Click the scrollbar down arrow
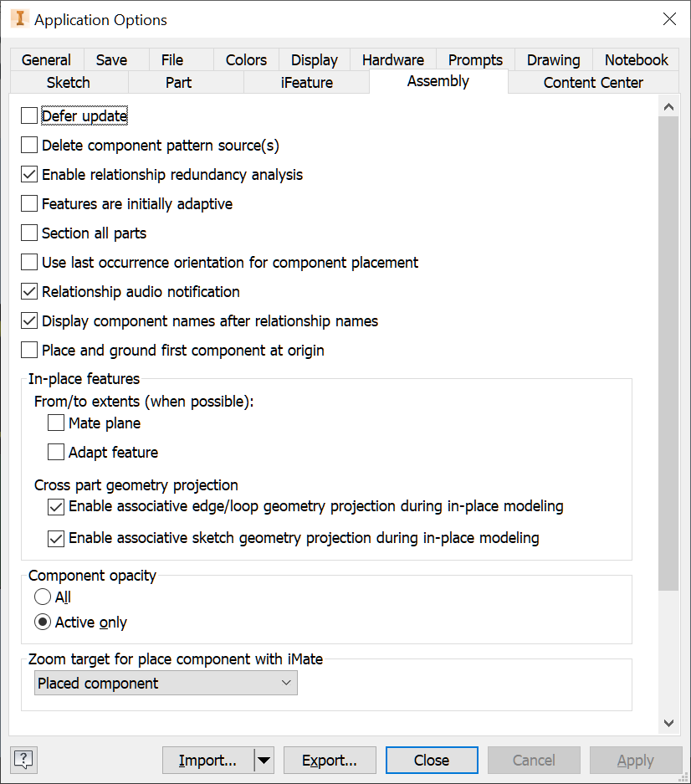Image resolution: width=691 pixels, height=784 pixels. [669, 722]
